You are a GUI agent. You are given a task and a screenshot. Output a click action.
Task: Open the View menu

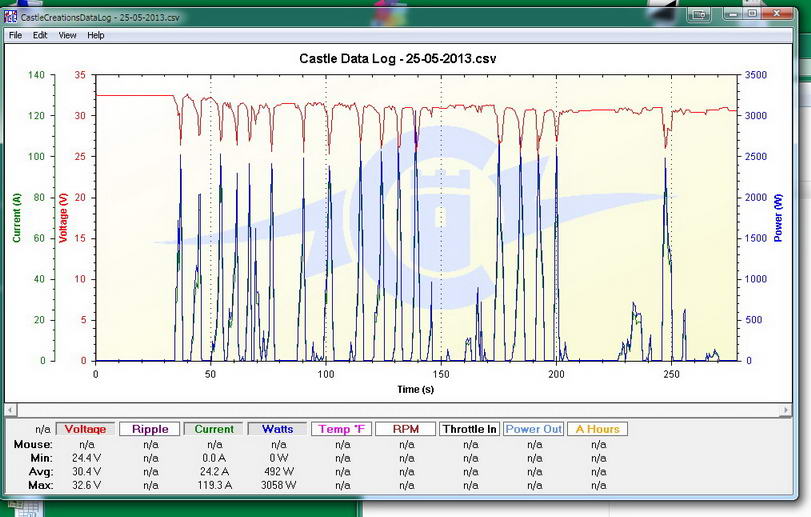point(67,35)
